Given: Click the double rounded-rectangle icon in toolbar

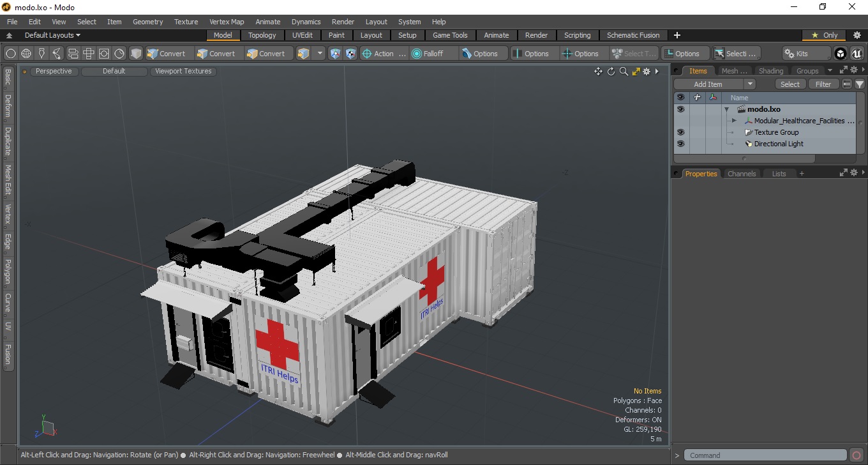Looking at the screenshot, I should click(x=73, y=54).
